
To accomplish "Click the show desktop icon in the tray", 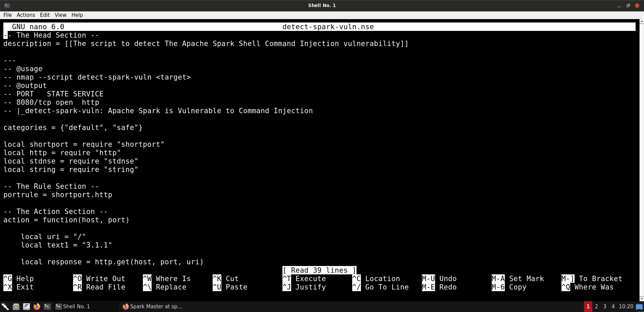I will (639, 307).
